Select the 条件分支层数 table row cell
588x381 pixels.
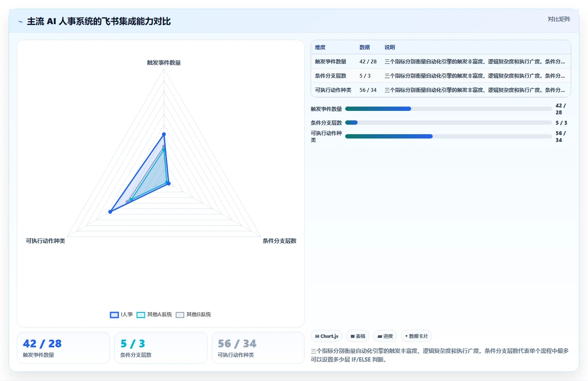click(x=330, y=76)
